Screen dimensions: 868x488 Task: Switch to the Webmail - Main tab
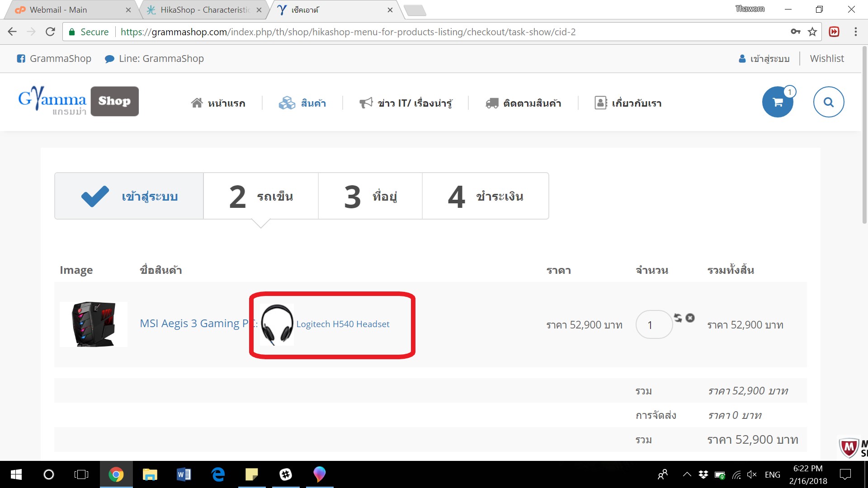click(x=58, y=10)
